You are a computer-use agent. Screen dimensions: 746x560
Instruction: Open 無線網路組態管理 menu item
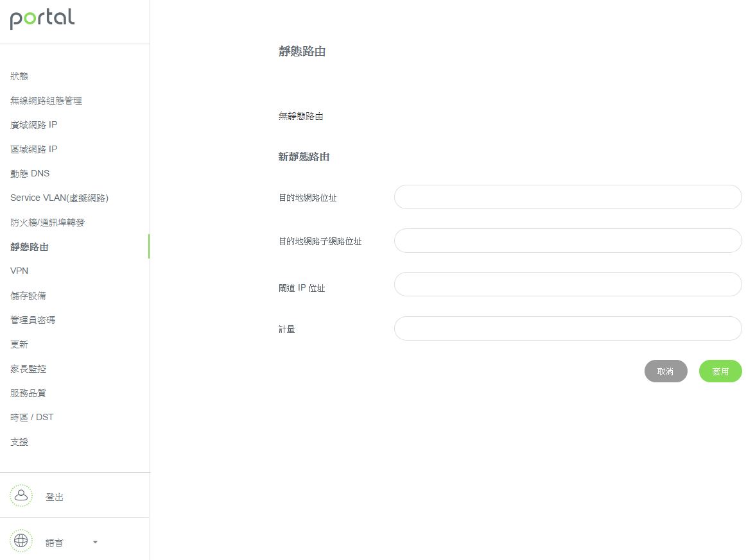(46, 100)
